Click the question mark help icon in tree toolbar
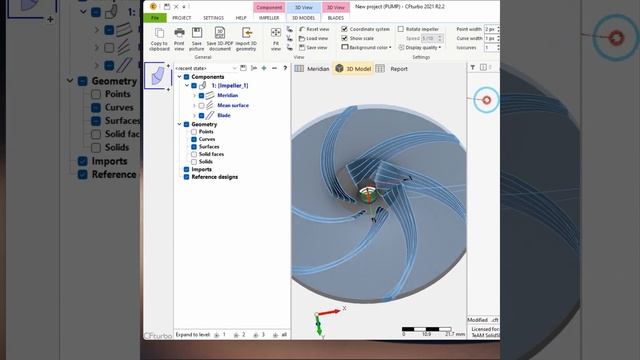Image resolution: width=640 pixels, height=360 pixels. [x=285, y=68]
